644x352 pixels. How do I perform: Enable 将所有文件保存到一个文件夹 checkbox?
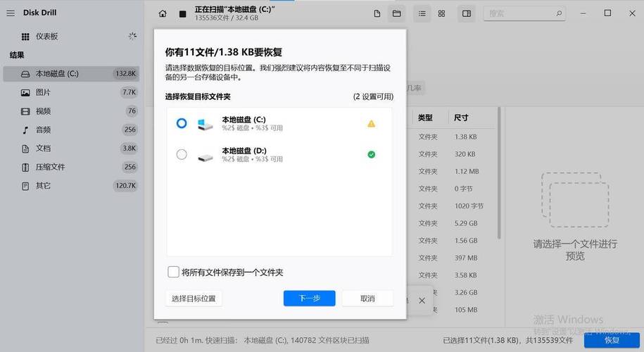[x=173, y=272]
